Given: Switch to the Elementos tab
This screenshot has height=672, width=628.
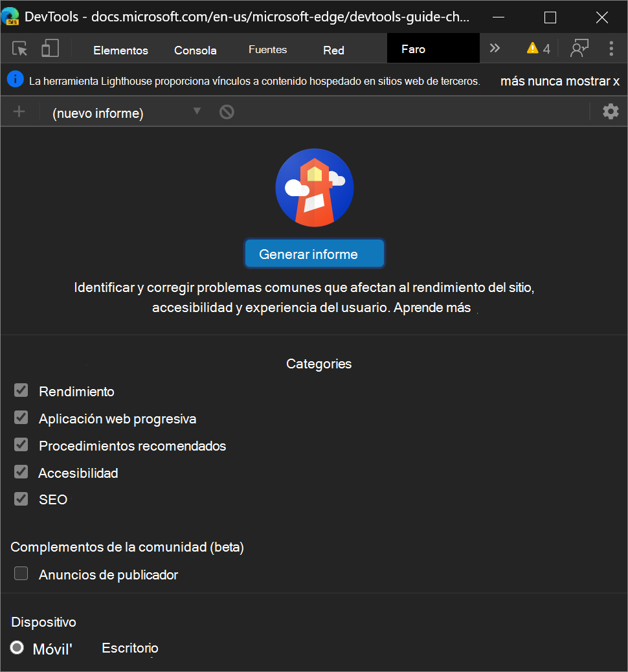Looking at the screenshot, I should [120, 50].
